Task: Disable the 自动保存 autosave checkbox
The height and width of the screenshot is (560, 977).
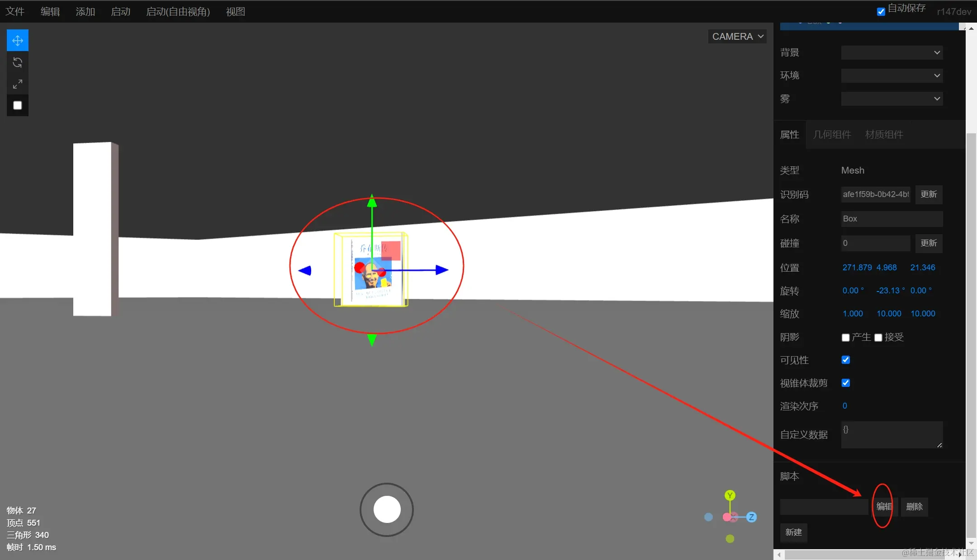Action: [x=881, y=12]
